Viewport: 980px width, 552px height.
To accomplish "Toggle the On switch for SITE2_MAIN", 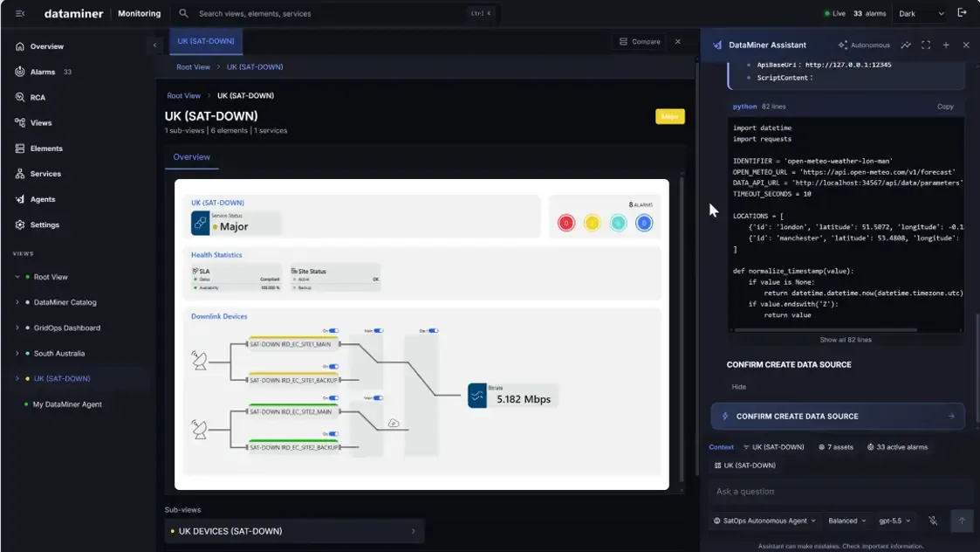I will pyautogui.click(x=333, y=398).
